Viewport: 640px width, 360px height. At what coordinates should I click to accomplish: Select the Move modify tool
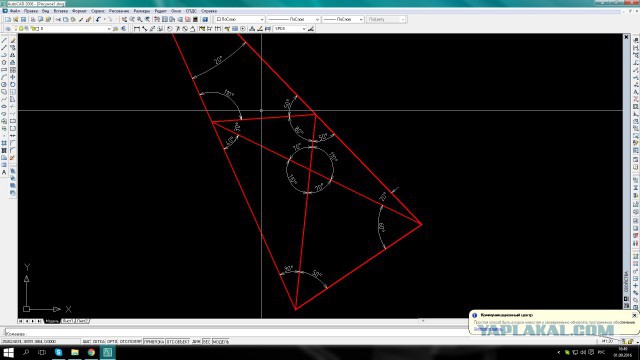13,77
